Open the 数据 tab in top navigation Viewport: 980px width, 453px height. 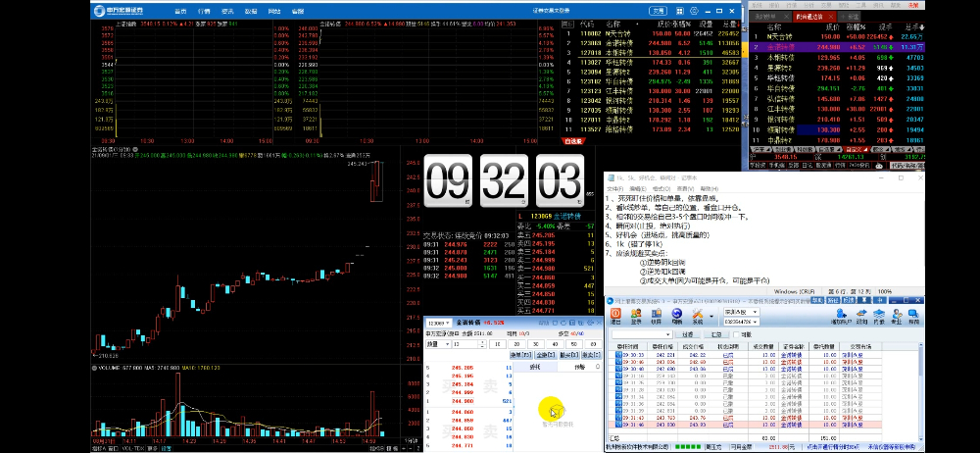251,11
